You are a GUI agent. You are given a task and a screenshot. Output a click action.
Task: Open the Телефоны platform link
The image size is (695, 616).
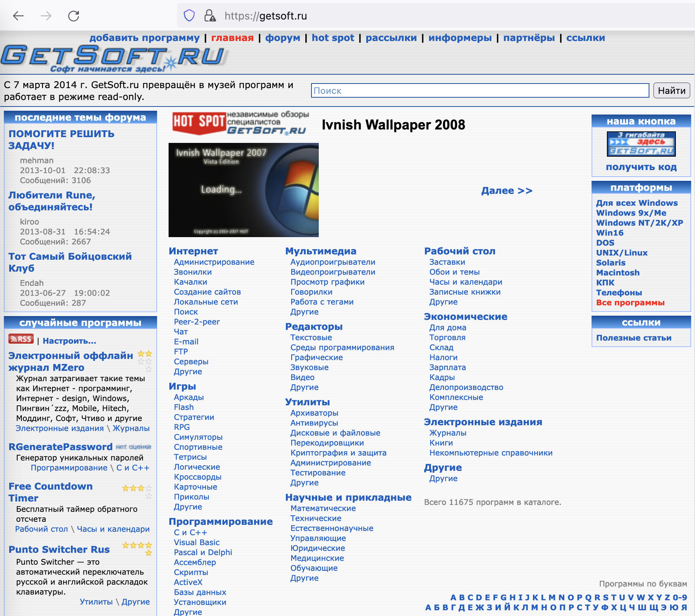(x=619, y=293)
